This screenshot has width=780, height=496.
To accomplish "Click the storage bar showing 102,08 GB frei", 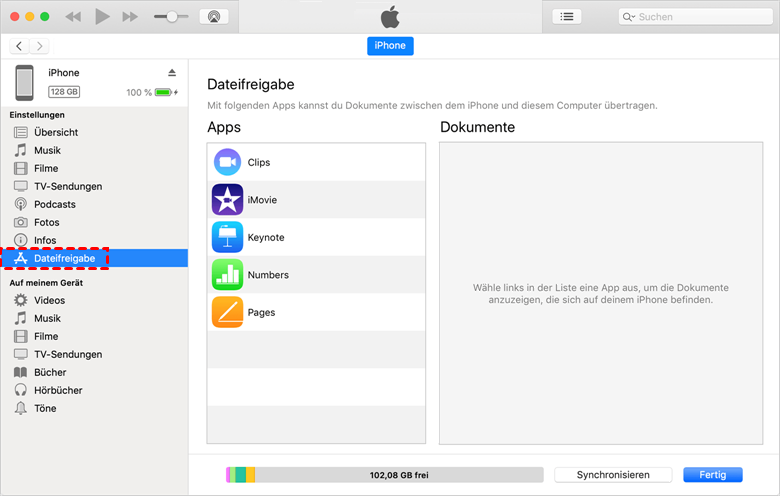I will (x=385, y=475).
